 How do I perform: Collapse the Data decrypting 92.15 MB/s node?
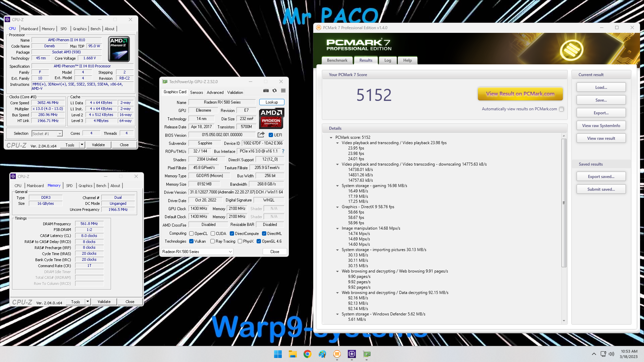click(337, 293)
